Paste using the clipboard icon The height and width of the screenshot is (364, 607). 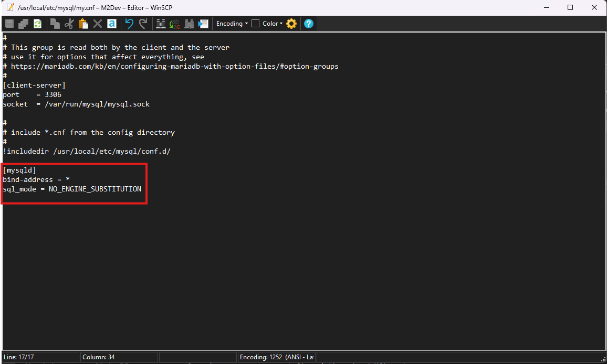tap(83, 24)
